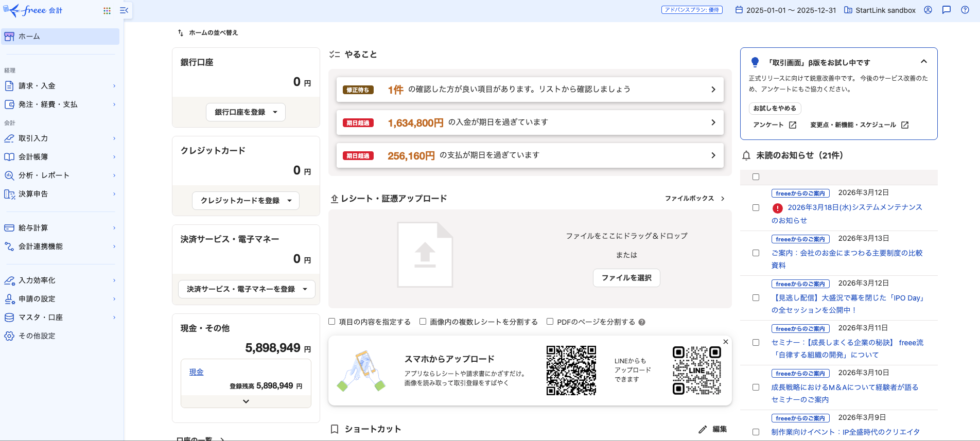Tick the select-all checkbox above the notifications list

click(x=756, y=177)
